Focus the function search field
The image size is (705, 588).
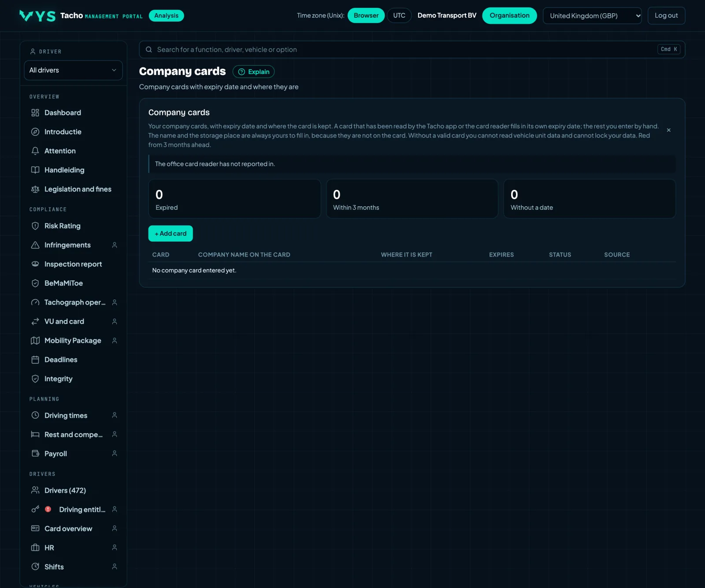click(x=412, y=49)
